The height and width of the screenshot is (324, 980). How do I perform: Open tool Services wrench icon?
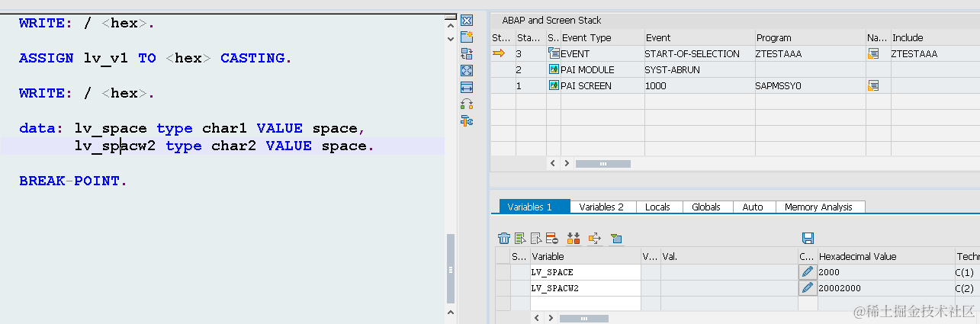click(x=467, y=120)
